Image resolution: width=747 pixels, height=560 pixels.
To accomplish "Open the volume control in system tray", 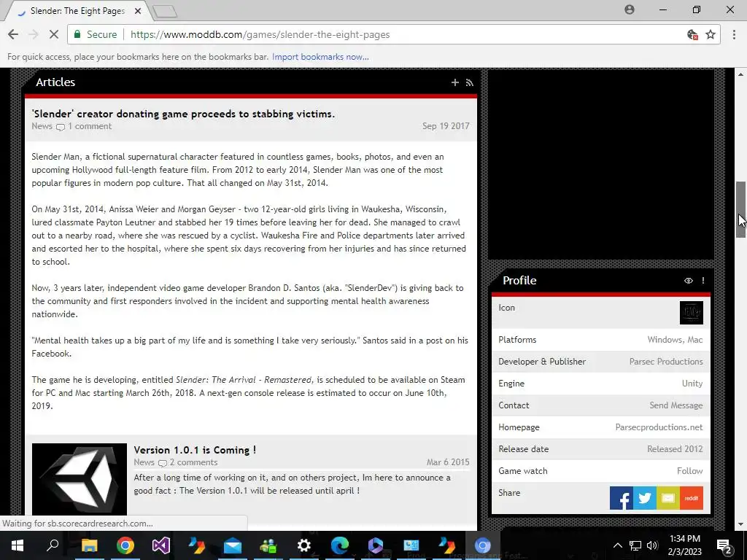I will 652,545.
